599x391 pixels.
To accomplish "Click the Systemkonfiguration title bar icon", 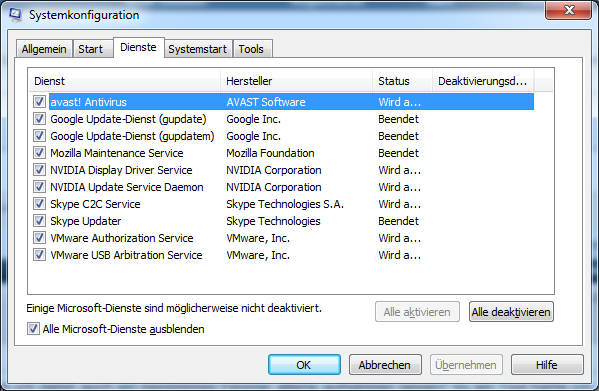I will tap(16, 14).
